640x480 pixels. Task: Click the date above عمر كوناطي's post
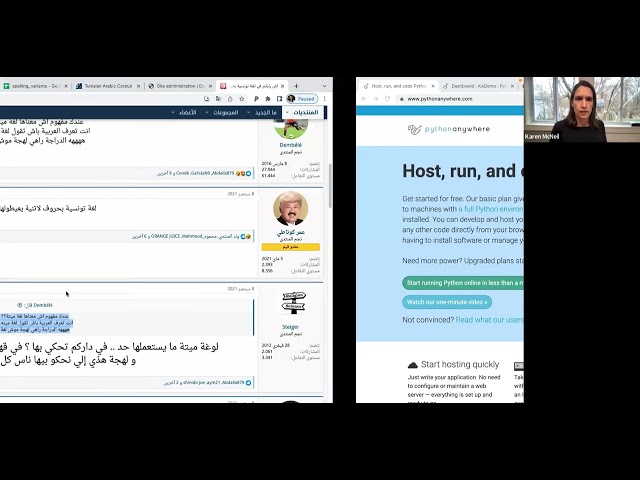(241, 194)
